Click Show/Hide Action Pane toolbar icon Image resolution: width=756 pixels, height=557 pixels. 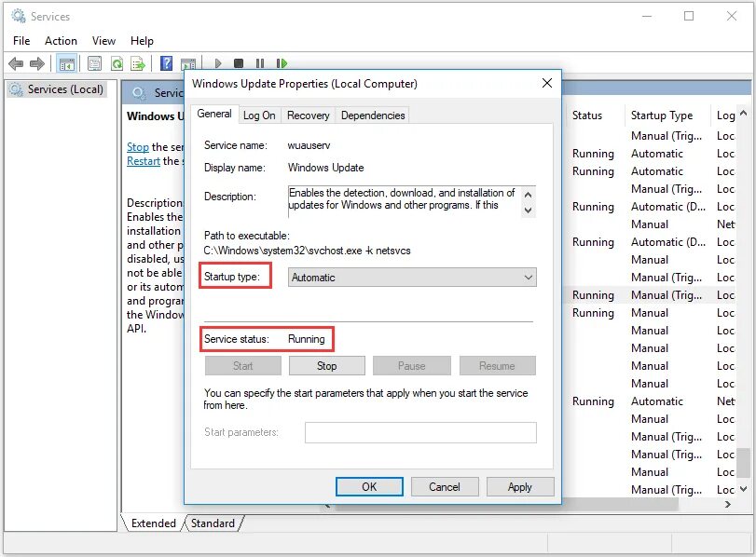pyautogui.click(x=188, y=64)
